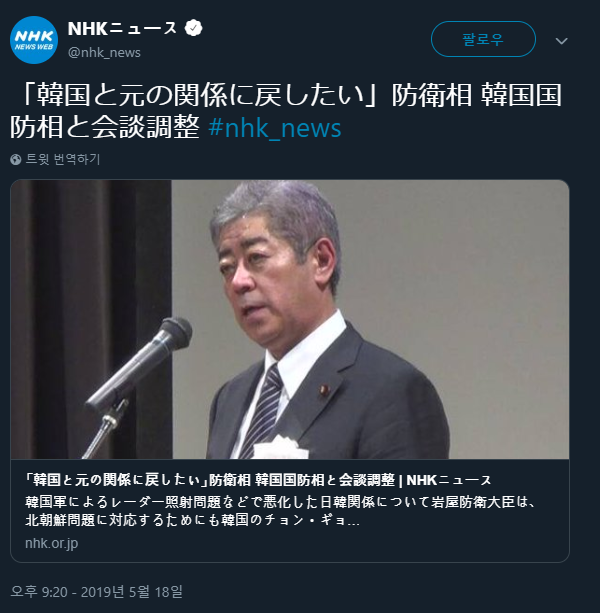Open the news photo of the speaker
This screenshot has height=613, width=600.
tap(290, 319)
